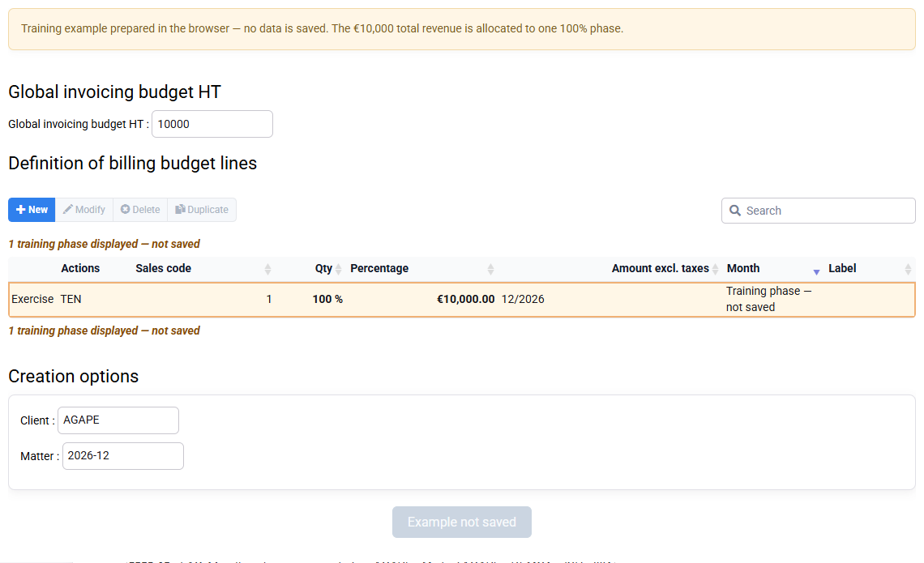
Task: Click the Matter field showing 2026-12
Action: 122,456
